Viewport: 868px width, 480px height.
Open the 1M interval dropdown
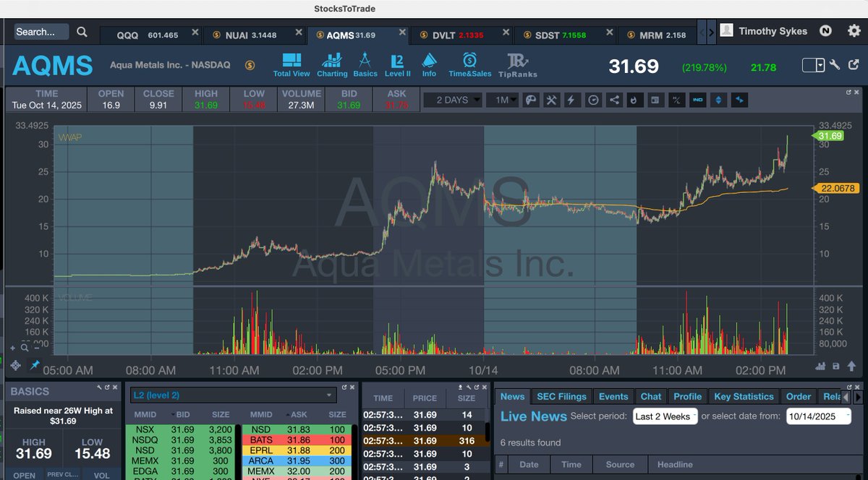(502, 100)
